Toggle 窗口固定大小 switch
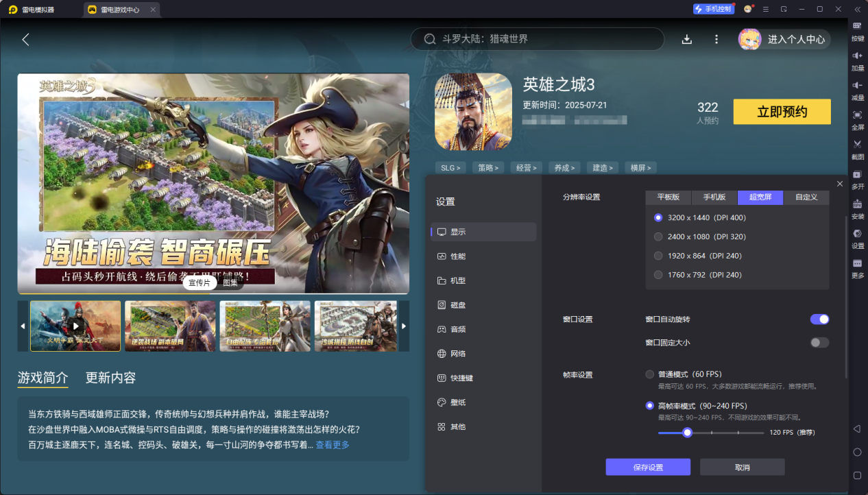Viewport: 868px width, 495px height. [x=819, y=342]
